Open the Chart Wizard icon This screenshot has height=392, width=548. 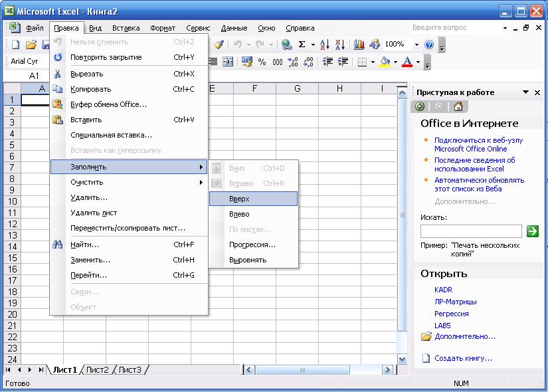click(359, 45)
